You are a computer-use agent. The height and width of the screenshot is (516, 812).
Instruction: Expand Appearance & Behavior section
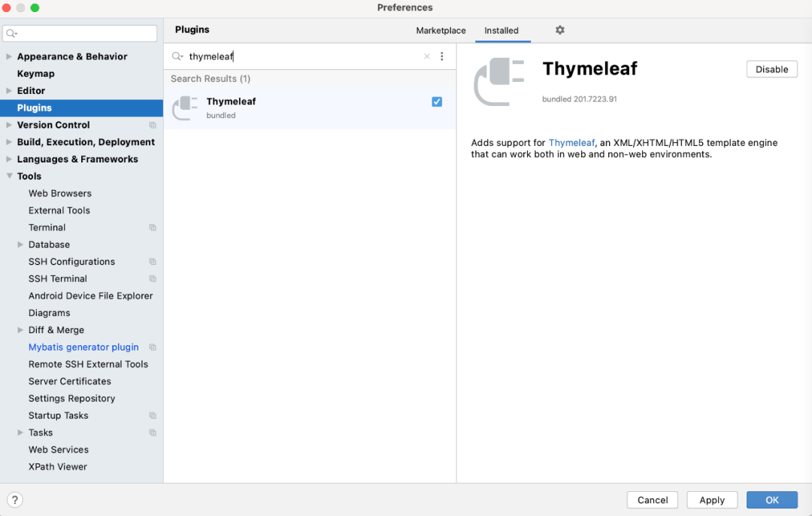tap(9, 56)
